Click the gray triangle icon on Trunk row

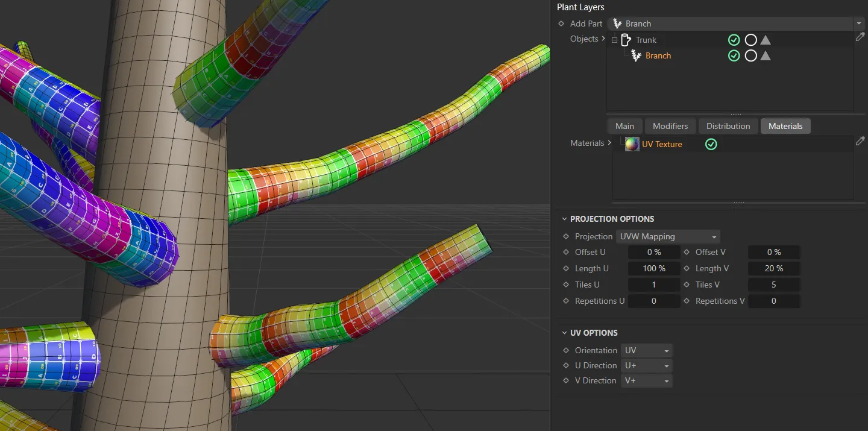click(766, 40)
